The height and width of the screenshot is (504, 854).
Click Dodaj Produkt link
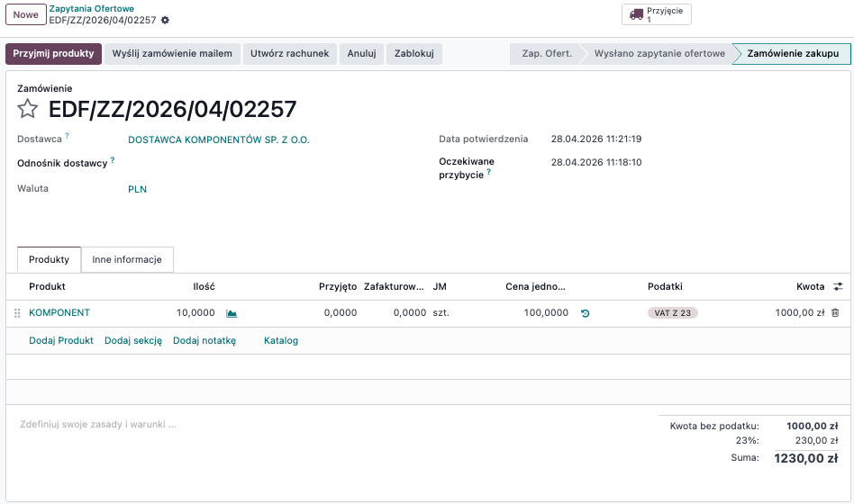point(61,340)
